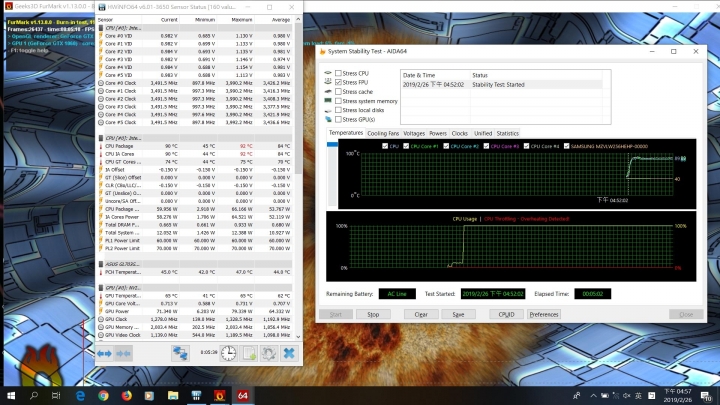Screen dimensions: 720x405
Task: Switch to HWiNFO64 taskbar icon
Action: coord(196,395)
